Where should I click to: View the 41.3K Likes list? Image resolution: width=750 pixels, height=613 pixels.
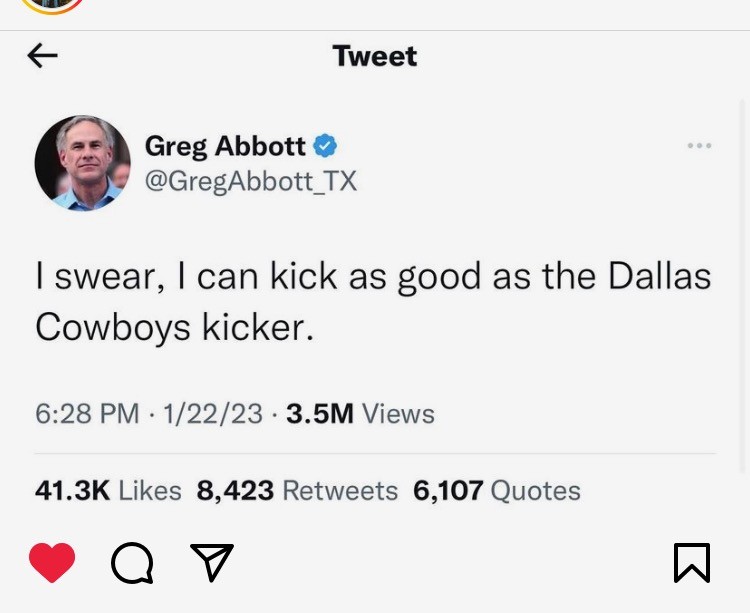[108, 490]
